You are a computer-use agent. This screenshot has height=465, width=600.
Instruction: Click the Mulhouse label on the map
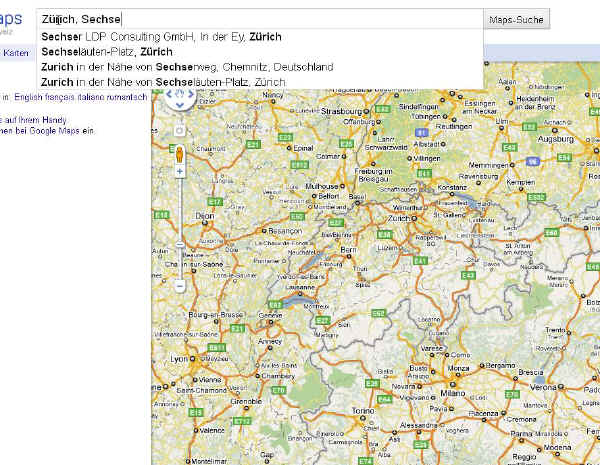(x=322, y=186)
